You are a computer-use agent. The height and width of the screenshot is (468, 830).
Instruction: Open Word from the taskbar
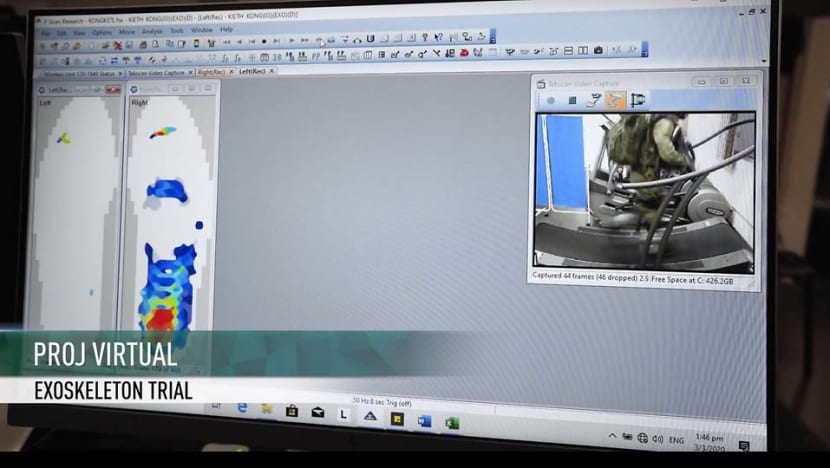coord(424,421)
